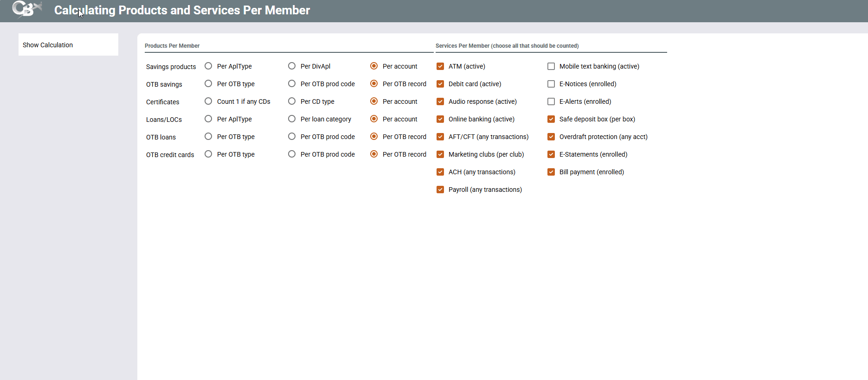
Task: Toggle Overdraft protection (any acct) checkbox
Action: tap(551, 137)
